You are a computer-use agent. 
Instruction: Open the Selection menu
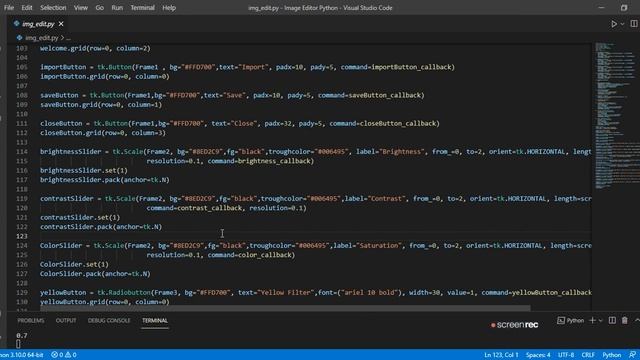click(53, 8)
